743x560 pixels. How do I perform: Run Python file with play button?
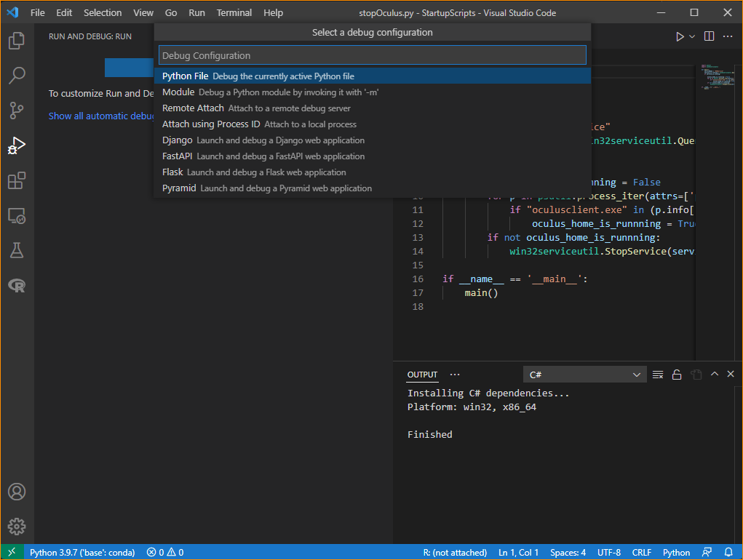tap(680, 36)
